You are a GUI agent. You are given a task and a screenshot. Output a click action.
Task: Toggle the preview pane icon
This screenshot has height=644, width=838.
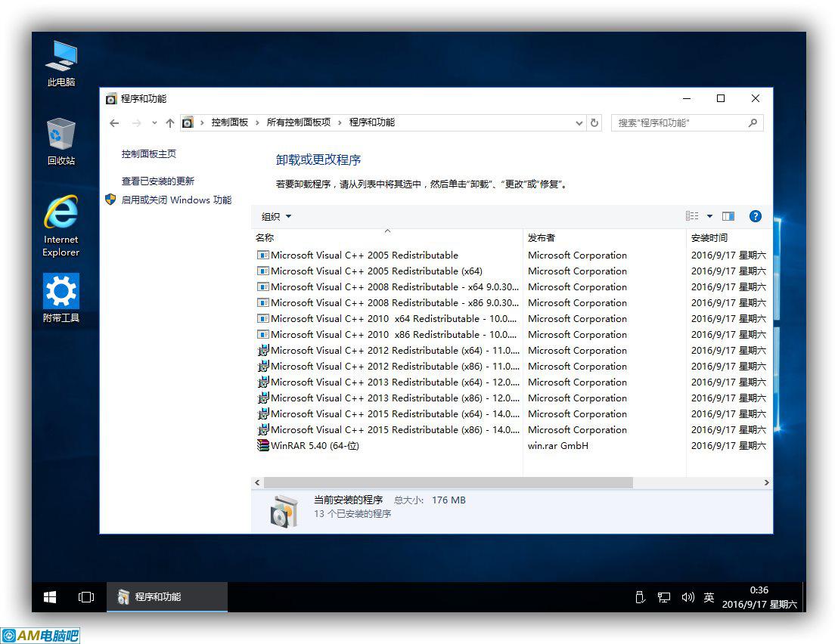(728, 215)
